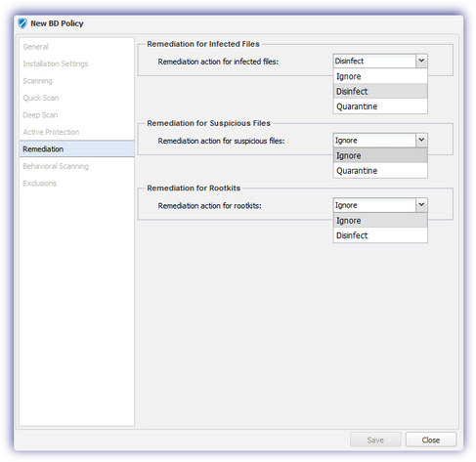Go to Installation Settings in sidebar

click(x=56, y=63)
